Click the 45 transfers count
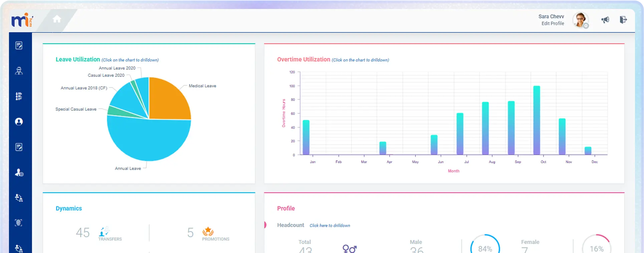This screenshot has width=644, height=253. (82, 232)
